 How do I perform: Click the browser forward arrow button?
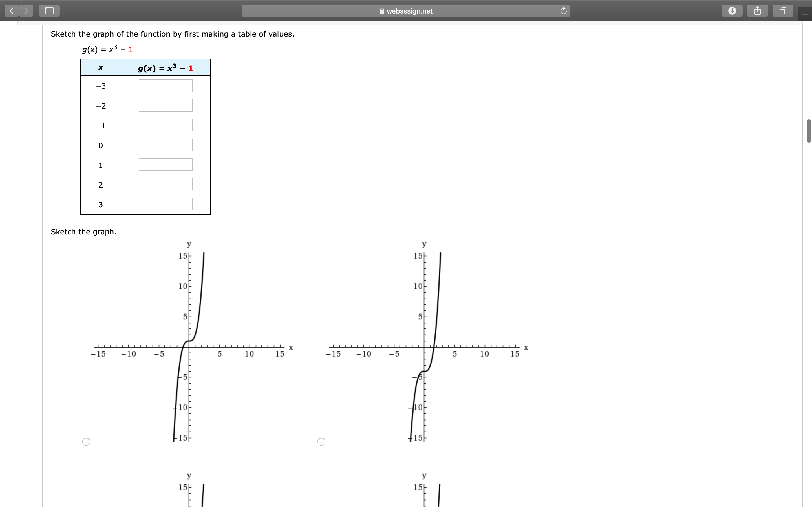pyautogui.click(x=26, y=11)
